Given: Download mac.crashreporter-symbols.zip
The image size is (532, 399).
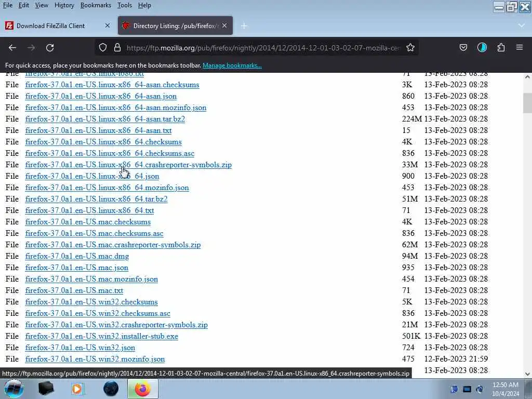Looking at the screenshot, I should pos(113,245).
